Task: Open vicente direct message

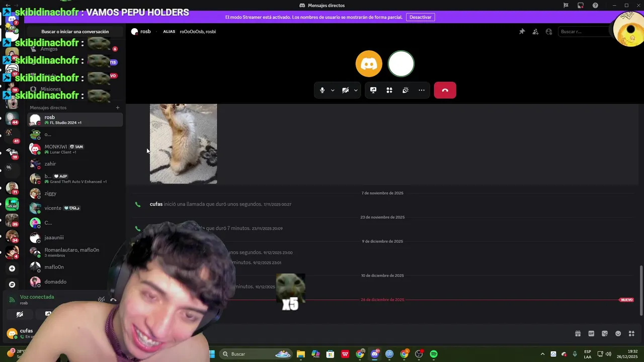Action: pyautogui.click(x=75, y=208)
